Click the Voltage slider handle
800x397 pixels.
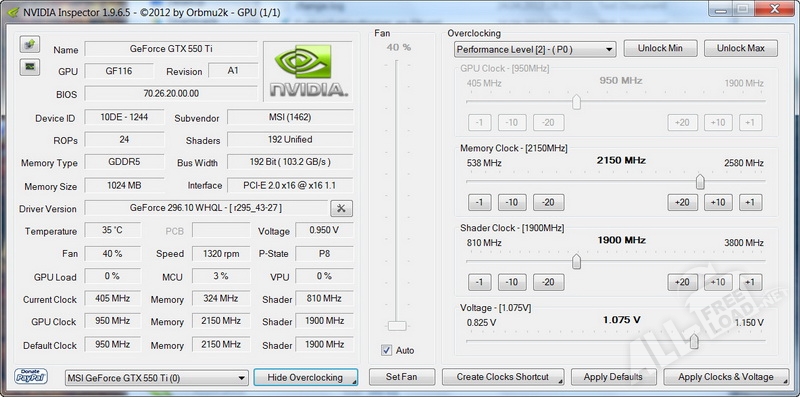coord(694,341)
